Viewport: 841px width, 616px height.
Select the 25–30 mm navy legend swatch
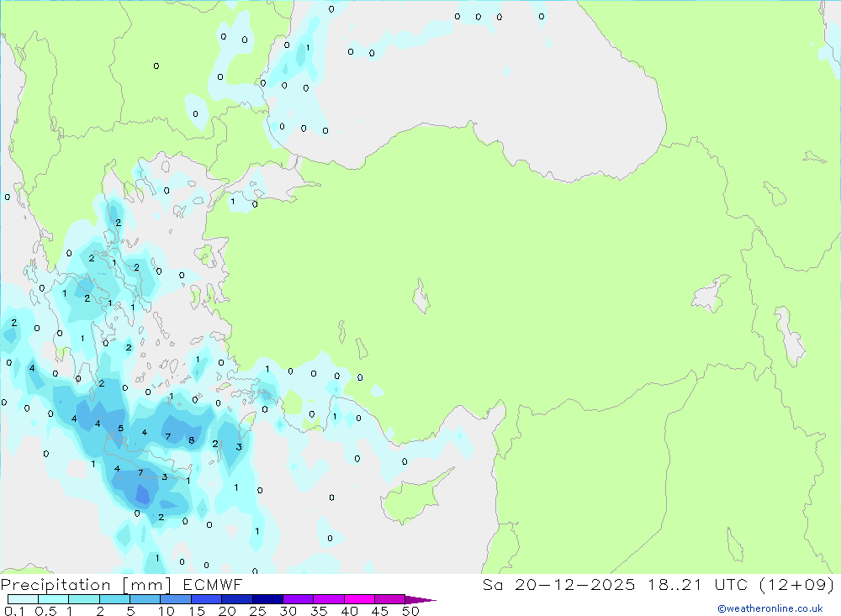tap(267, 599)
